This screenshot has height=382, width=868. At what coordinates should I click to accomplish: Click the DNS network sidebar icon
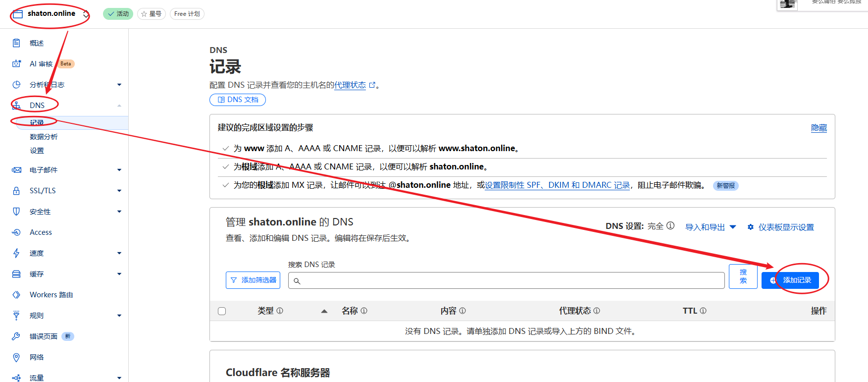(16, 106)
